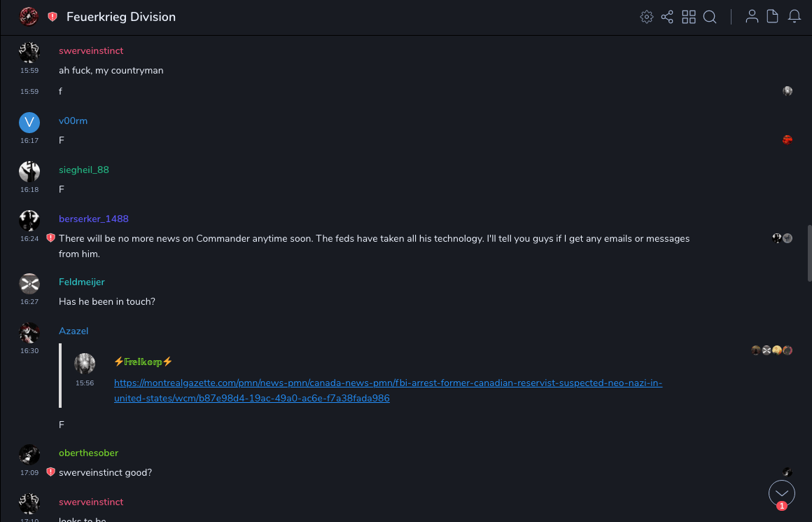This screenshot has width=812, height=522.
Task: Open the notifications bell icon
Action: tap(794, 17)
